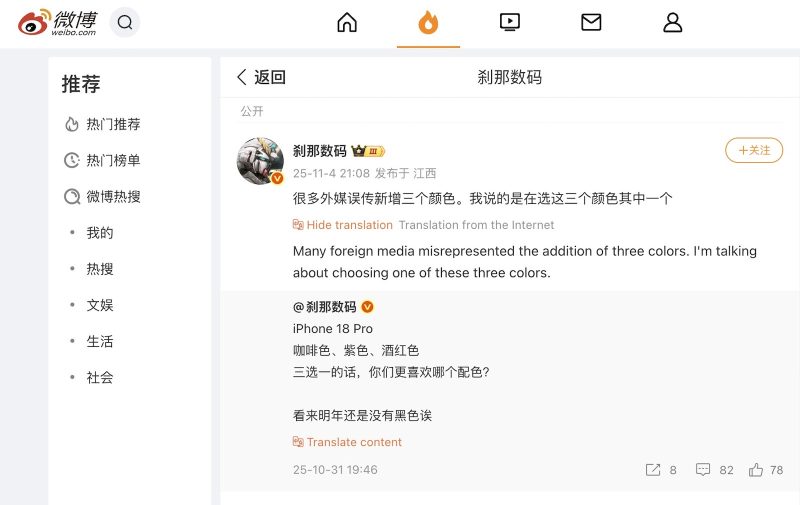Click 发布于 江西 location text

pyautogui.click(x=405, y=173)
